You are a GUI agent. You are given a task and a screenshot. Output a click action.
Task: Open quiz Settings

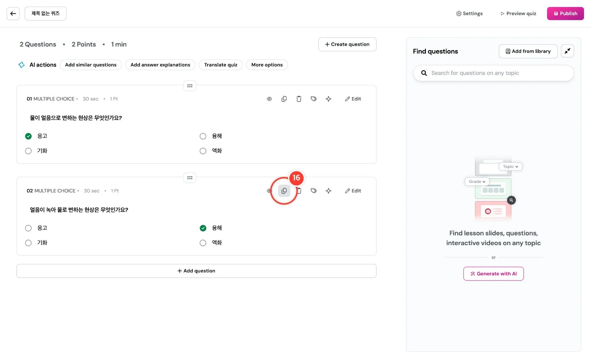(469, 14)
